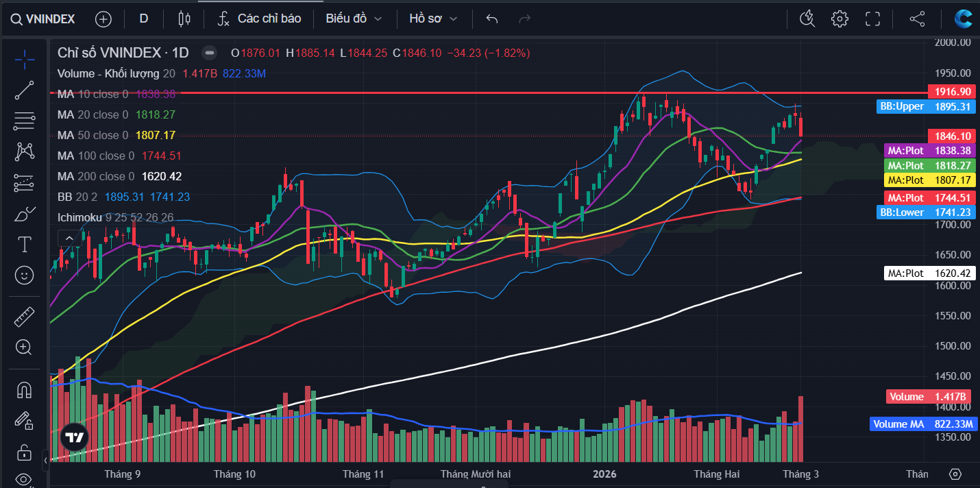Collapse the indicator legend list chevron
The image size is (980, 488).
coord(69,238)
